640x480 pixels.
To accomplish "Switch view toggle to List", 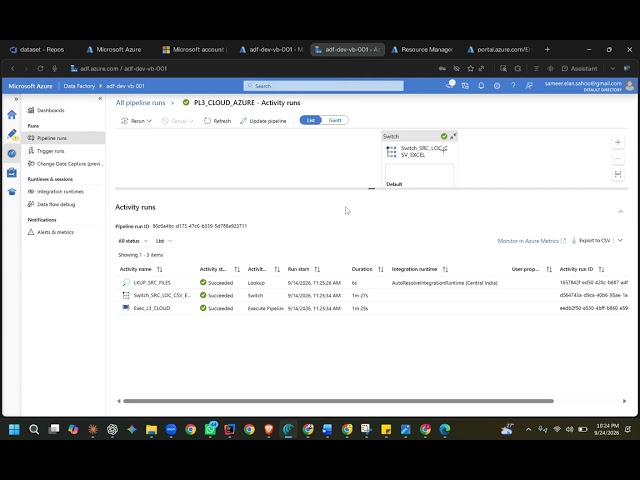I will coord(311,120).
